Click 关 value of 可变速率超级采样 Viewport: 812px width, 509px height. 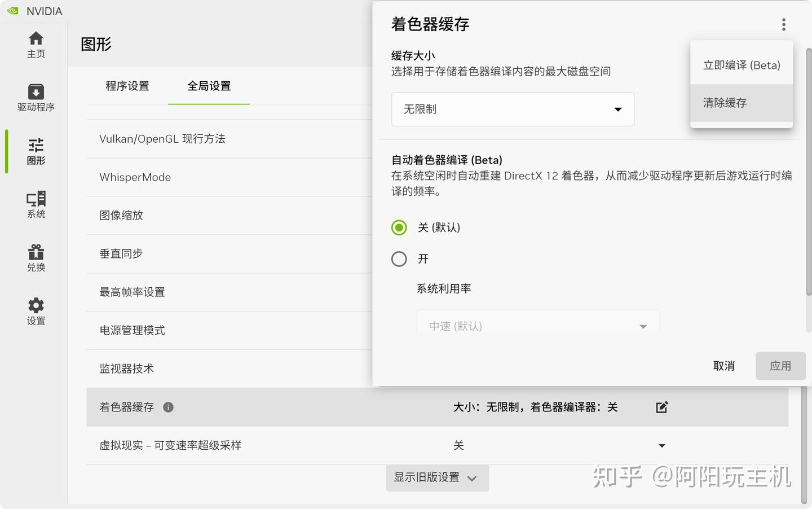click(x=458, y=445)
